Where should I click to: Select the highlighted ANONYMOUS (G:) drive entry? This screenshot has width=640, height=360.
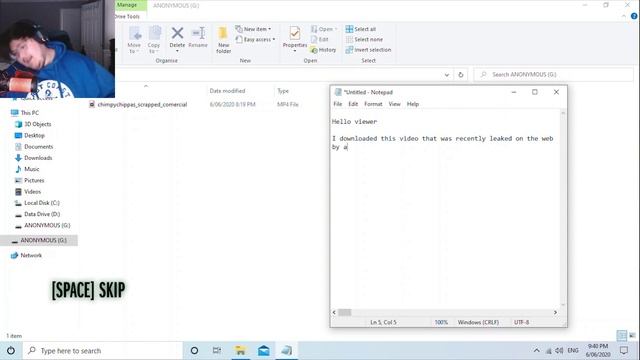[x=39, y=240]
